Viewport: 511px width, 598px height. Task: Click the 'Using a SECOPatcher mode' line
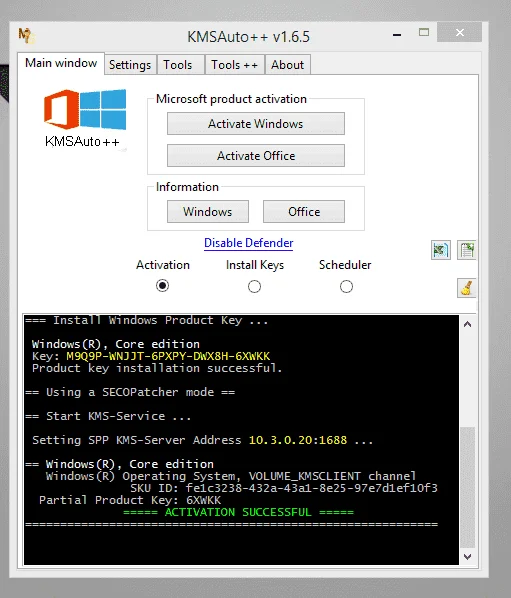pyautogui.click(x=130, y=392)
